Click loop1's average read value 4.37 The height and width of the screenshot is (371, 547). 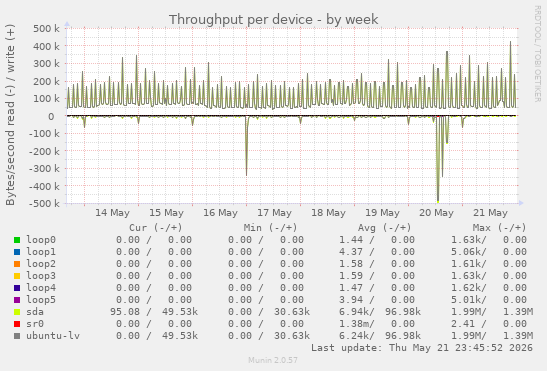tap(351, 252)
